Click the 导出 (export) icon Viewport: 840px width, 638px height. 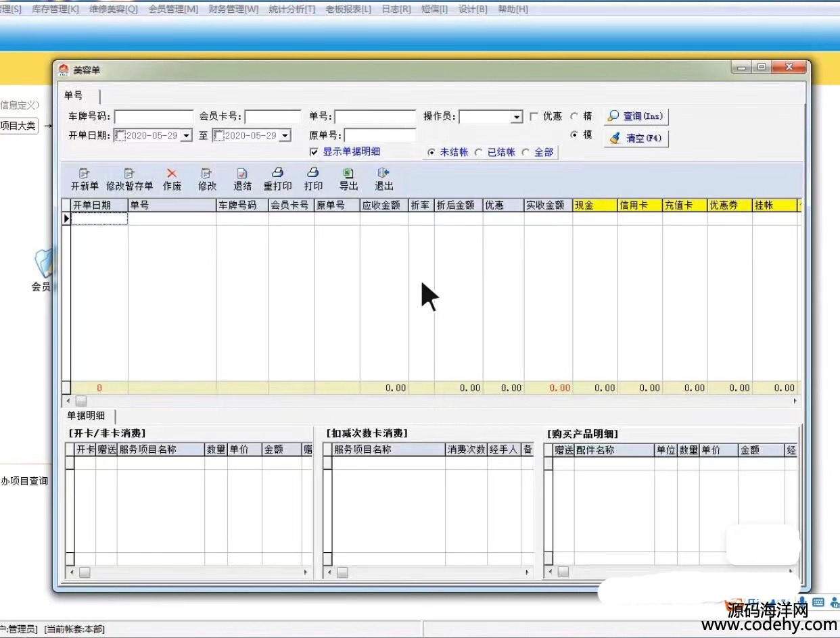click(348, 174)
